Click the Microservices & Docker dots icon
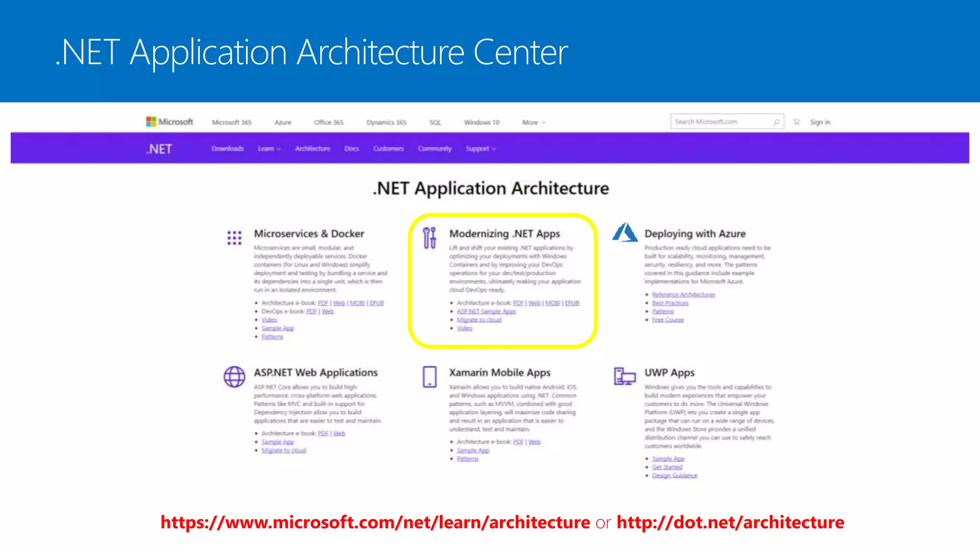 pyautogui.click(x=234, y=238)
